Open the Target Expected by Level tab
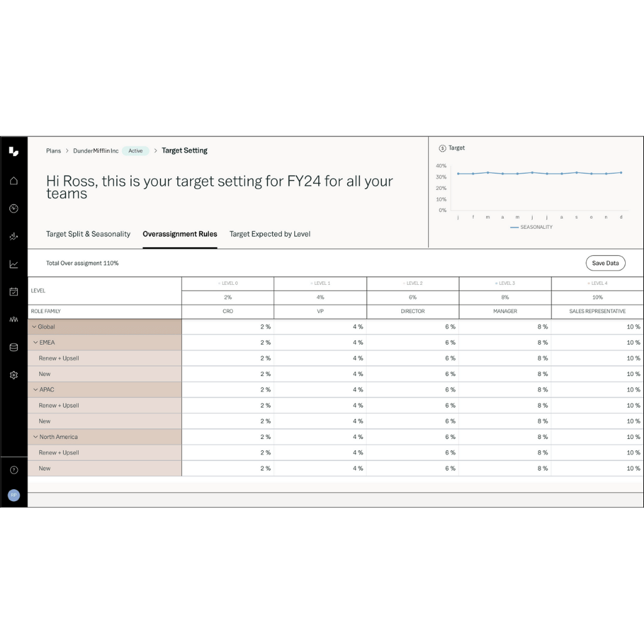 pos(269,234)
